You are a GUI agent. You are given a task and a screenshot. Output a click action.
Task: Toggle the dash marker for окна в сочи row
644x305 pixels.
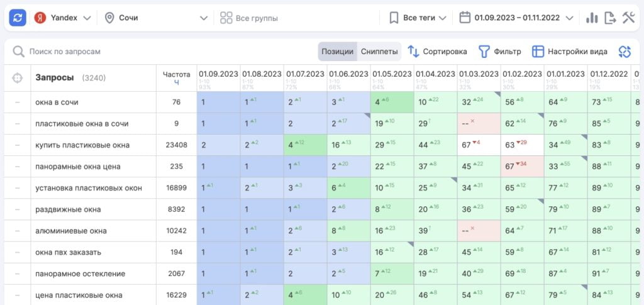point(17,102)
